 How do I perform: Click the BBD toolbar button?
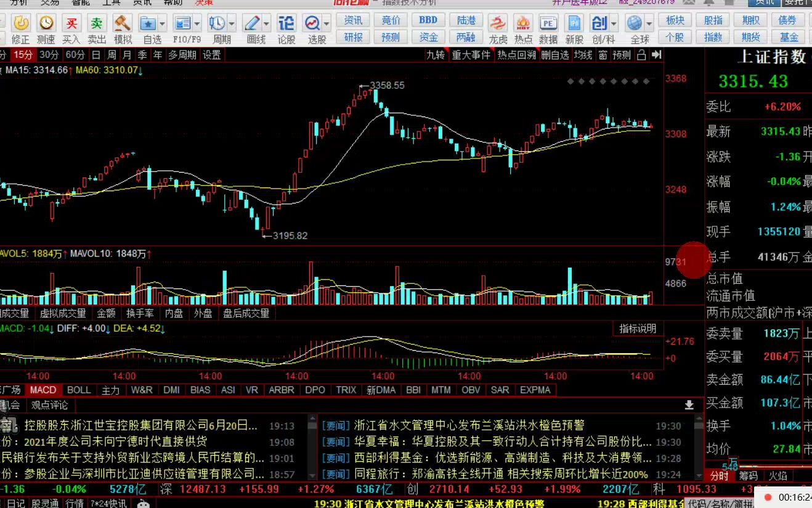coord(428,20)
